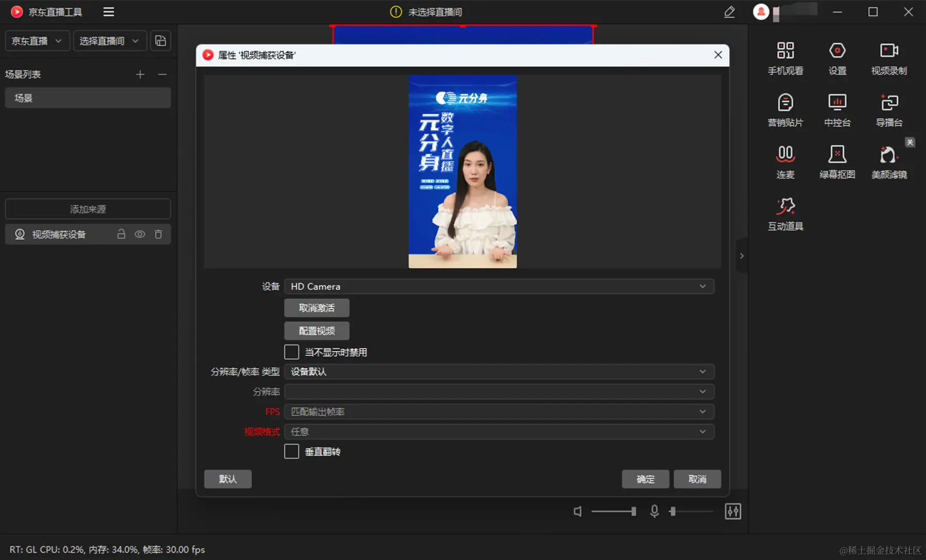The width and height of the screenshot is (926, 560).
Task: Enable 垂直翻转 checkbox
Action: (x=291, y=451)
